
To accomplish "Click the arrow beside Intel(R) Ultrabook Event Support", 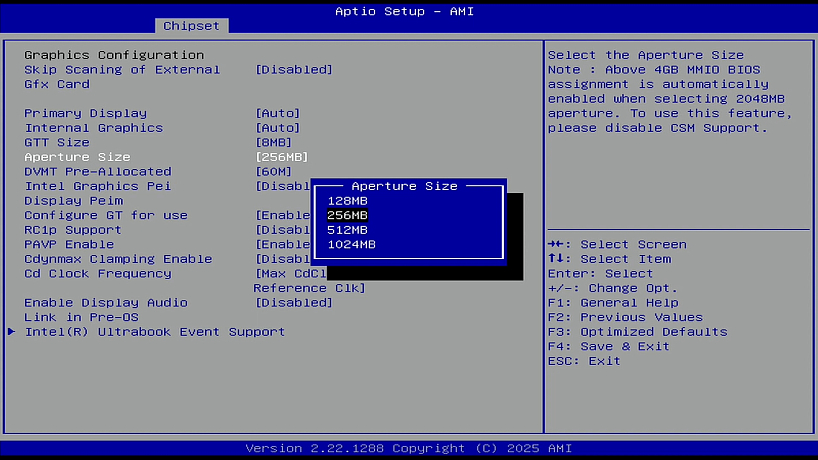I will 12,332.
